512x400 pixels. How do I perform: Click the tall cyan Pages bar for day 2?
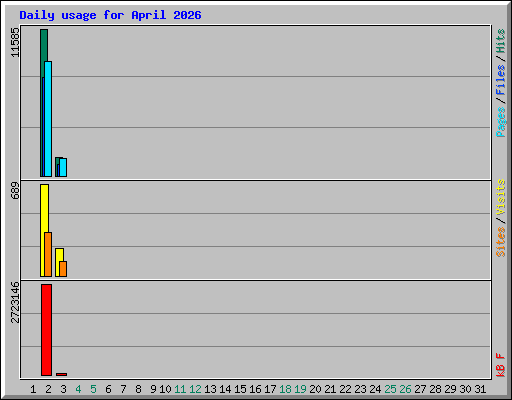(x=48, y=119)
